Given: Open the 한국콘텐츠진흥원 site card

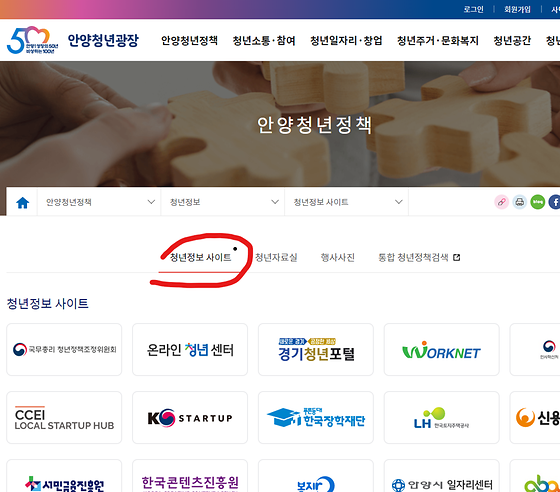Looking at the screenshot, I should coord(190,476).
